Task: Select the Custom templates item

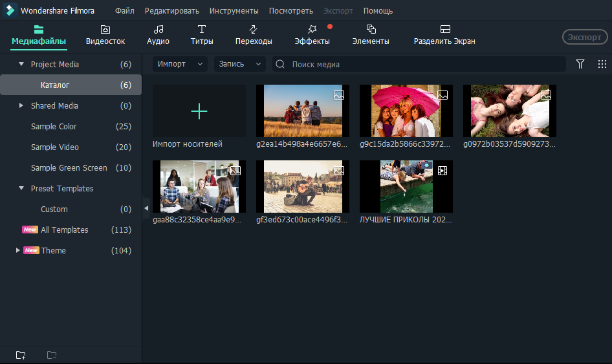Action: (x=71, y=209)
